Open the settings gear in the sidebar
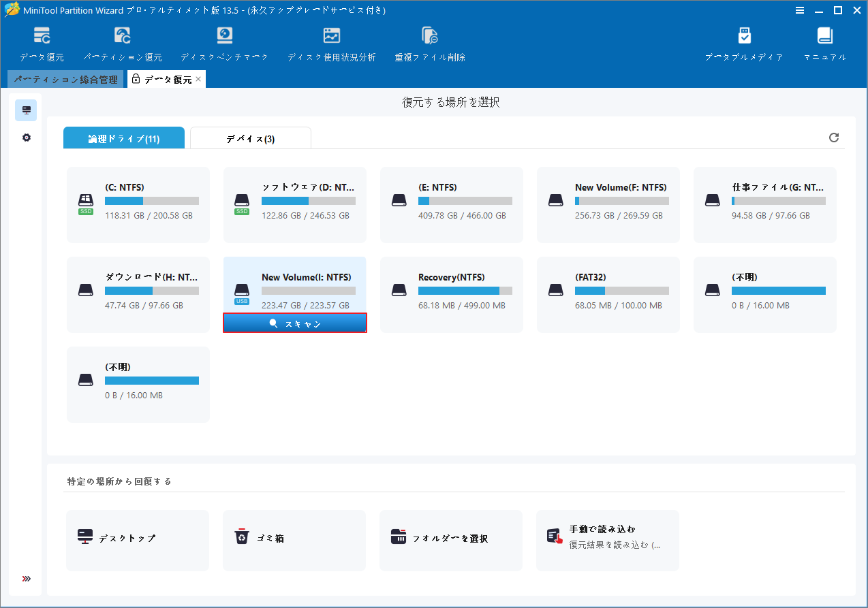 coord(25,137)
